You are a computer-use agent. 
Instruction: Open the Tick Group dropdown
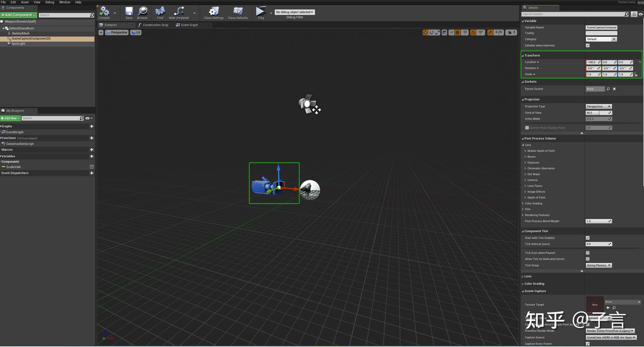pos(598,265)
